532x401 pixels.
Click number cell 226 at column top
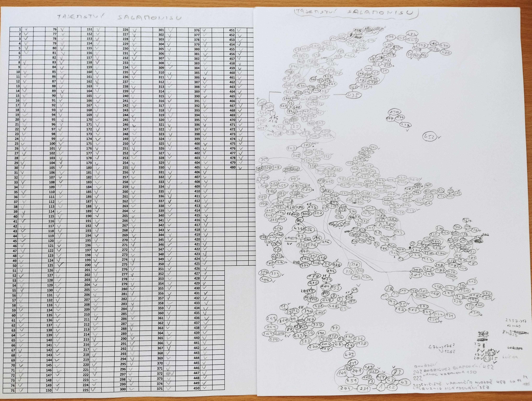(125, 30)
